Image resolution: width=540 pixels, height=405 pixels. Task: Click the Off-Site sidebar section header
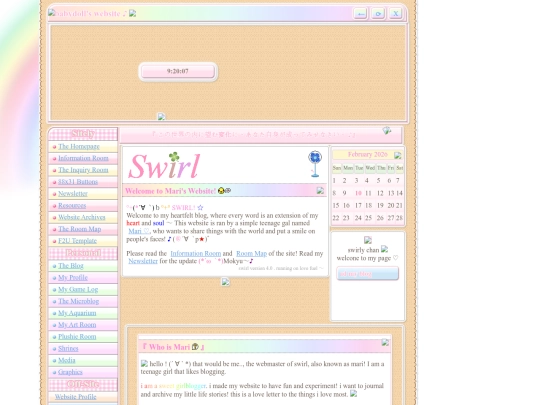[x=83, y=384]
